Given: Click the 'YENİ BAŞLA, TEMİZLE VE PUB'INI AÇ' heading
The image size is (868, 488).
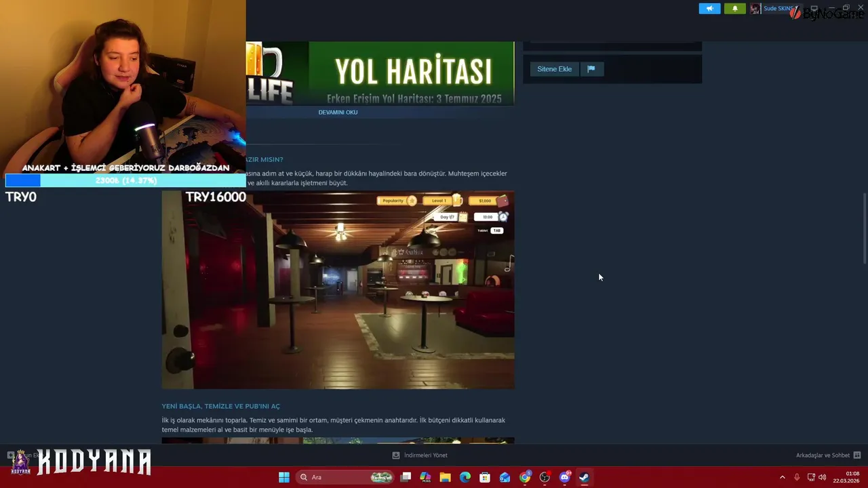Looking at the screenshot, I should tap(220, 407).
